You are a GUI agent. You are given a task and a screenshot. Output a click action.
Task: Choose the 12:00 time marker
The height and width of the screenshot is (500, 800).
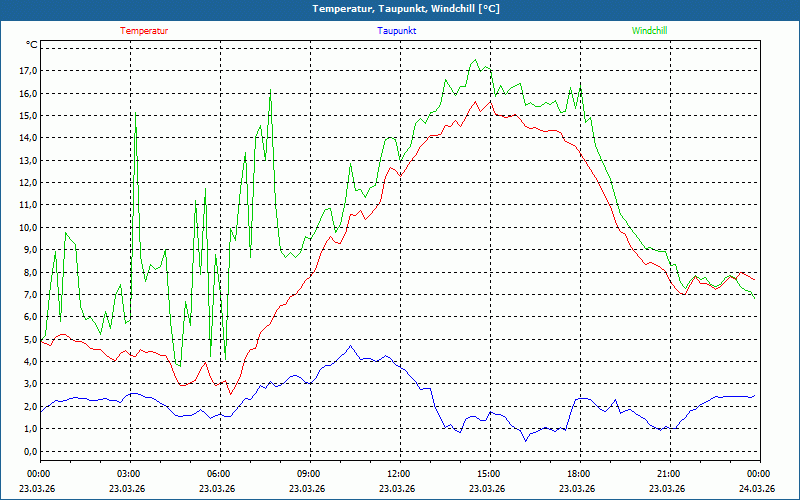point(399,474)
